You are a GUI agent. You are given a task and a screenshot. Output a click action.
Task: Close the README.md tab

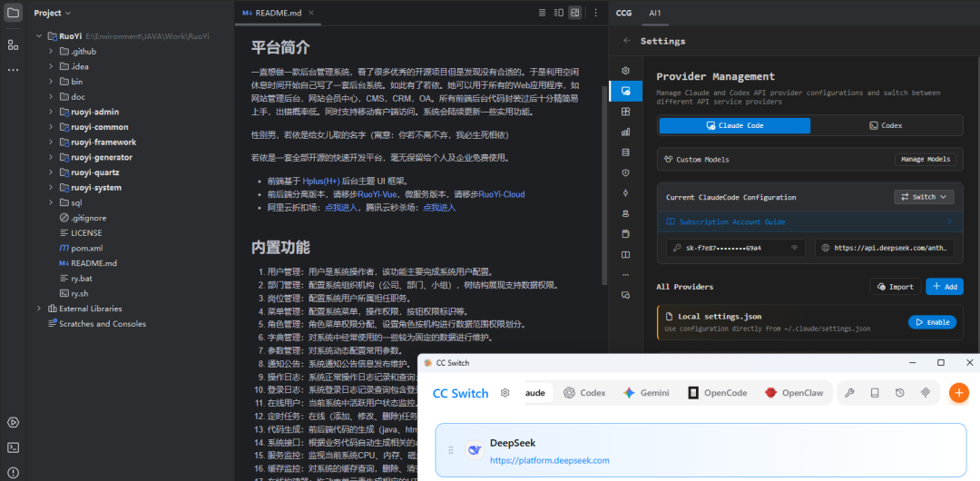[x=311, y=13]
